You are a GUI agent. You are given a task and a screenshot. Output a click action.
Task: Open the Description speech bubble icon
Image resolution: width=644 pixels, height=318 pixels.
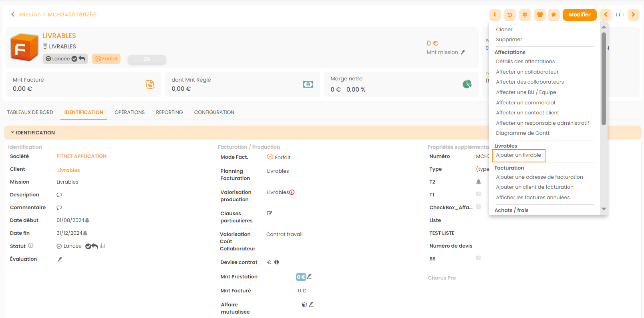coord(59,195)
